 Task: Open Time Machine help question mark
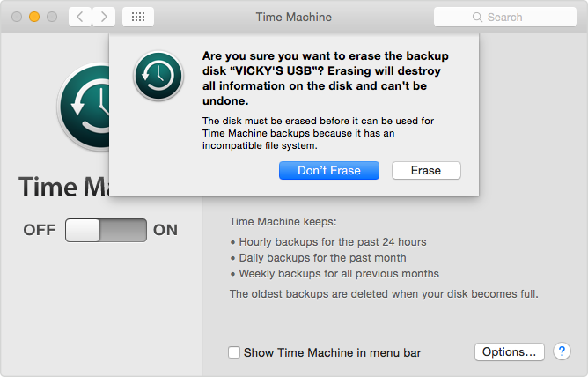pyautogui.click(x=562, y=351)
